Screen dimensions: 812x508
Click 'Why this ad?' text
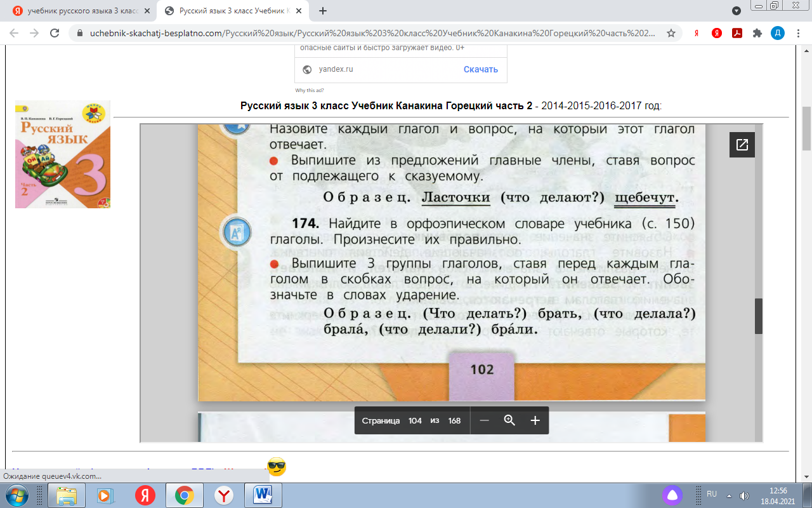[x=309, y=90]
